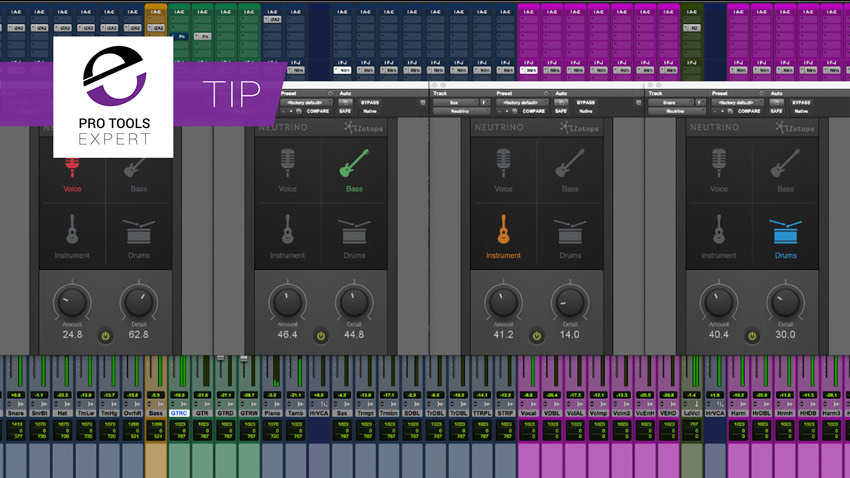Click the green Bass guitar icon
The width and height of the screenshot is (850, 478).
[354, 163]
